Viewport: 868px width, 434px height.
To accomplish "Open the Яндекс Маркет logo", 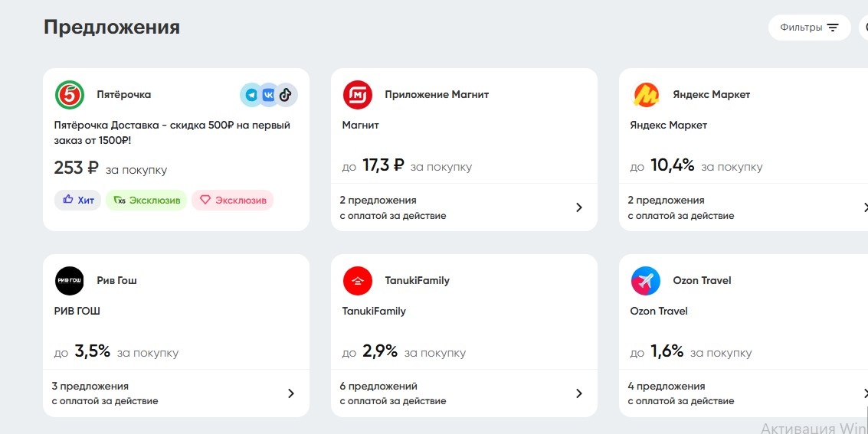I will click(646, 95).
